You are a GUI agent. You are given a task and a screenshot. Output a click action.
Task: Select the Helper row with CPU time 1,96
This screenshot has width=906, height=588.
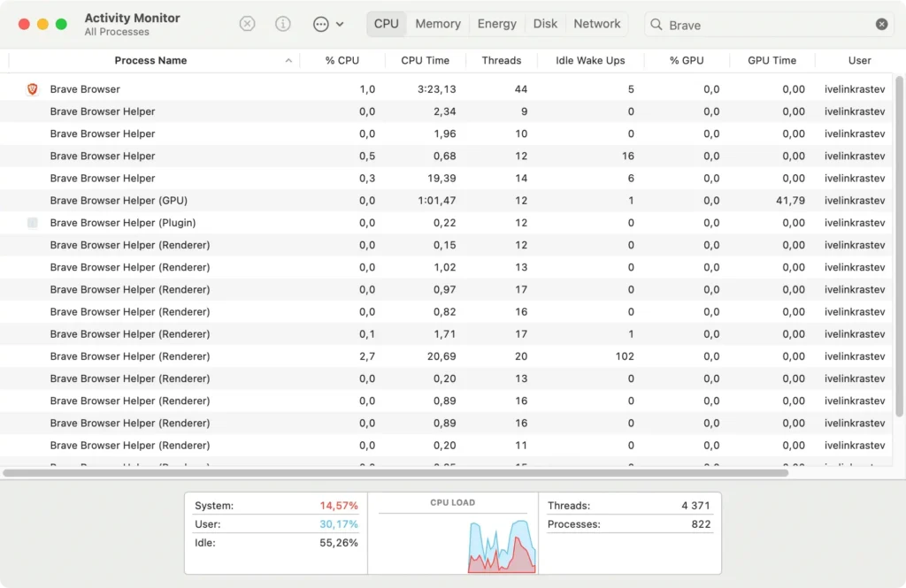tap(446, 134)
